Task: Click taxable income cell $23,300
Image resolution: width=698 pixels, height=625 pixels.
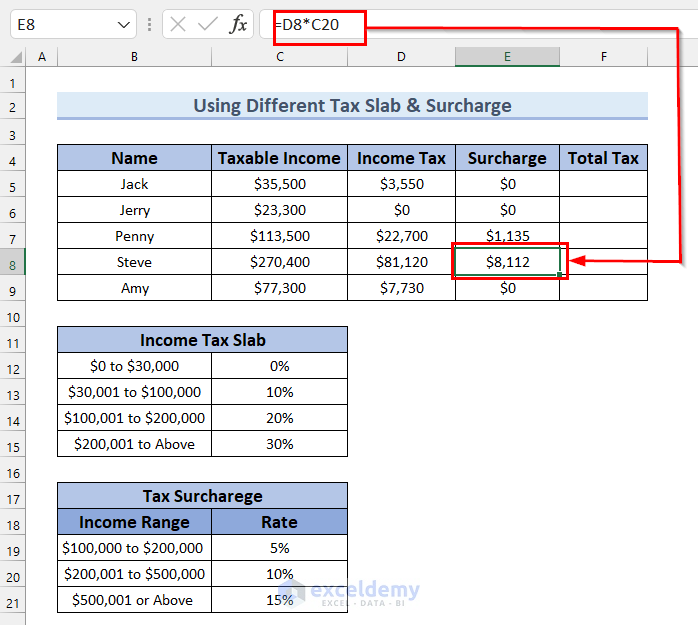Action: tap(280, 210)
